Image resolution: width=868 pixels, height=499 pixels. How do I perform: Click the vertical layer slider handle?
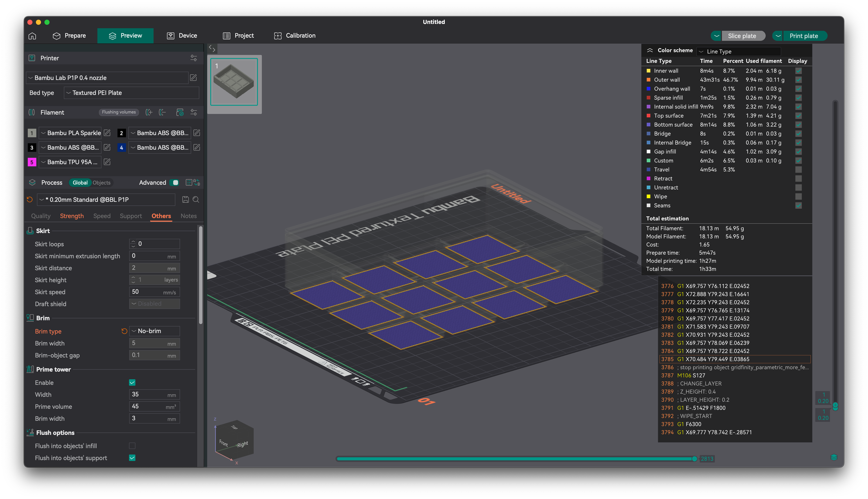835,406
